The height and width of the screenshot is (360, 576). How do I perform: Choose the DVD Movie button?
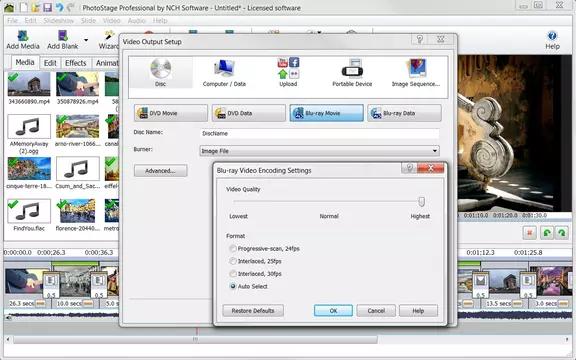[171, 113]
